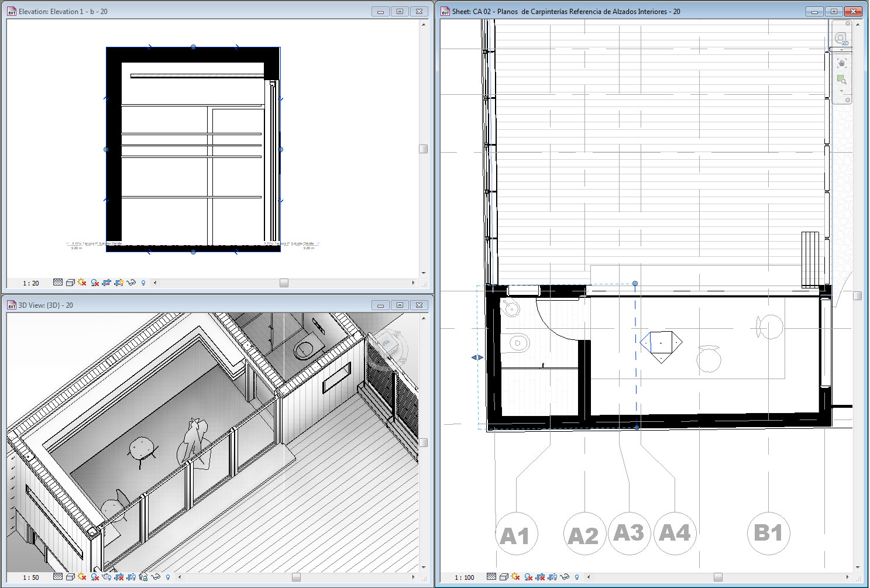The height and width of the screenshot is (588, 870).
Task: Minimize the 3D View window
Action: click(381, 305)
